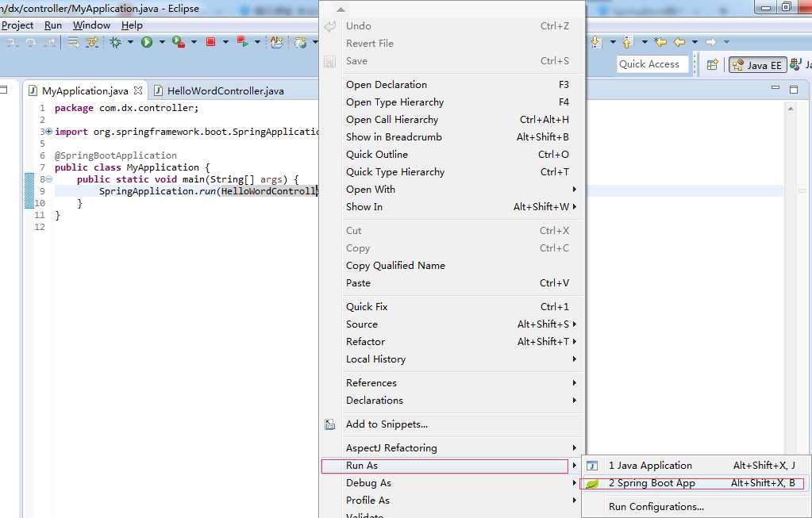Click the Undo arrow icon in context menu
This screenshot has height=518, width=812.
pos(330,26)
